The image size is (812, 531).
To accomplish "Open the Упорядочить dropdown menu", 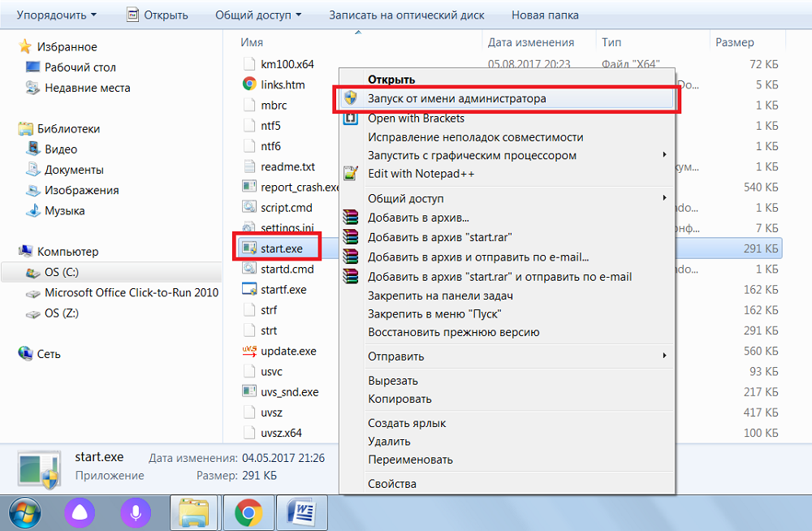I will pyautogui.click(x=57, y=15).
